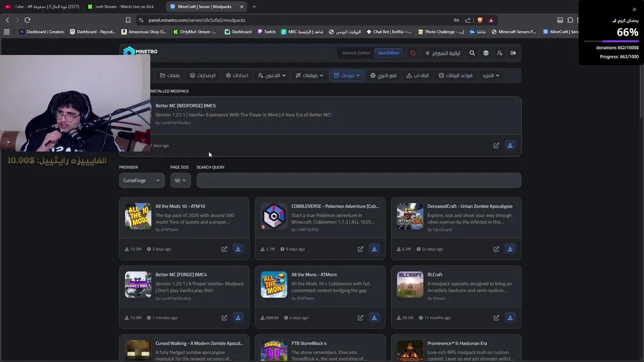Open the DeceasedCraft external link icon
The image size is (644, 362).
(x=496, y=249)
